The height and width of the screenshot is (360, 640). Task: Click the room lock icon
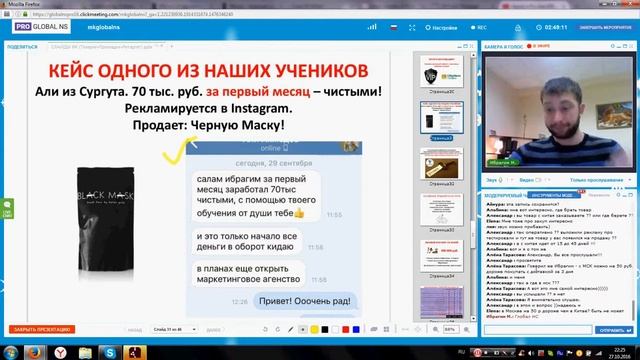click(518, 28)
